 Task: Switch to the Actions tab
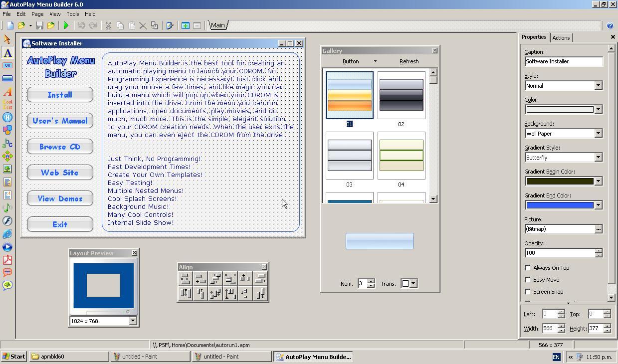pos(561,38)
